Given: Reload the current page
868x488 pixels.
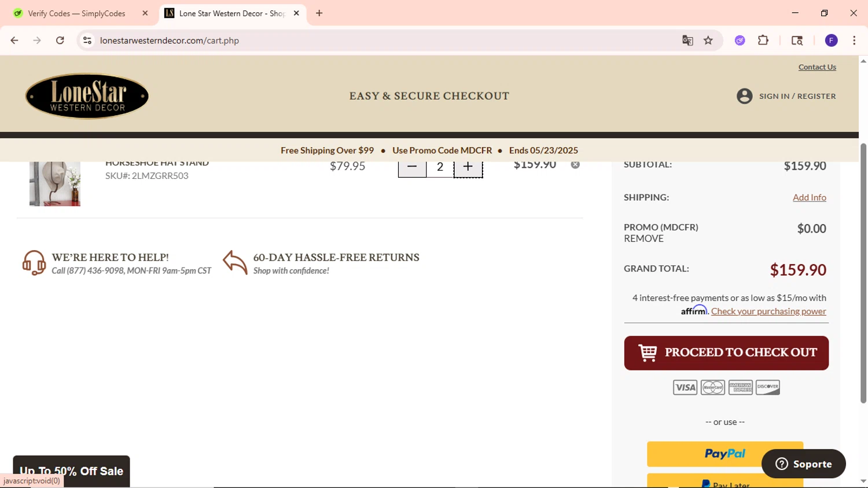Looking at the screenshot, I should [x=60, y=41].
